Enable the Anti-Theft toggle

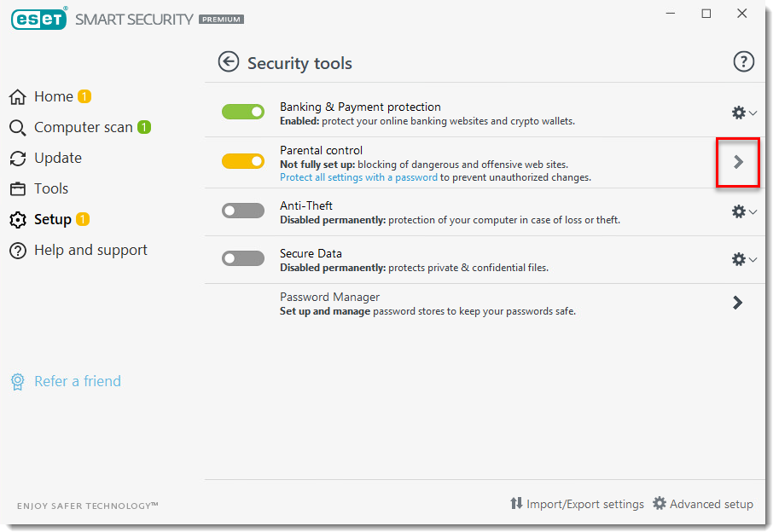243,211
